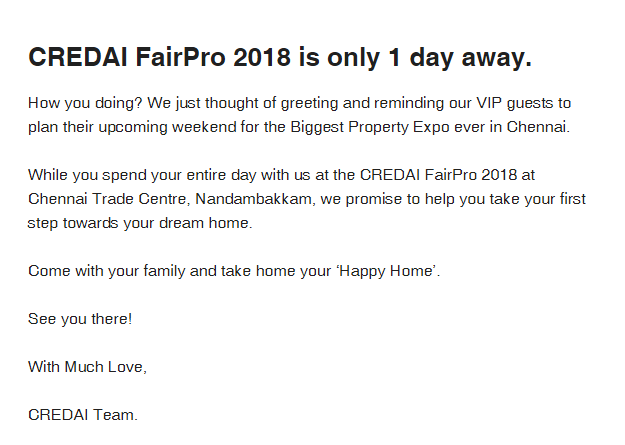Click 'See you there!' line
This screenshot has height=445, width=625.
(x=80, y=319)
